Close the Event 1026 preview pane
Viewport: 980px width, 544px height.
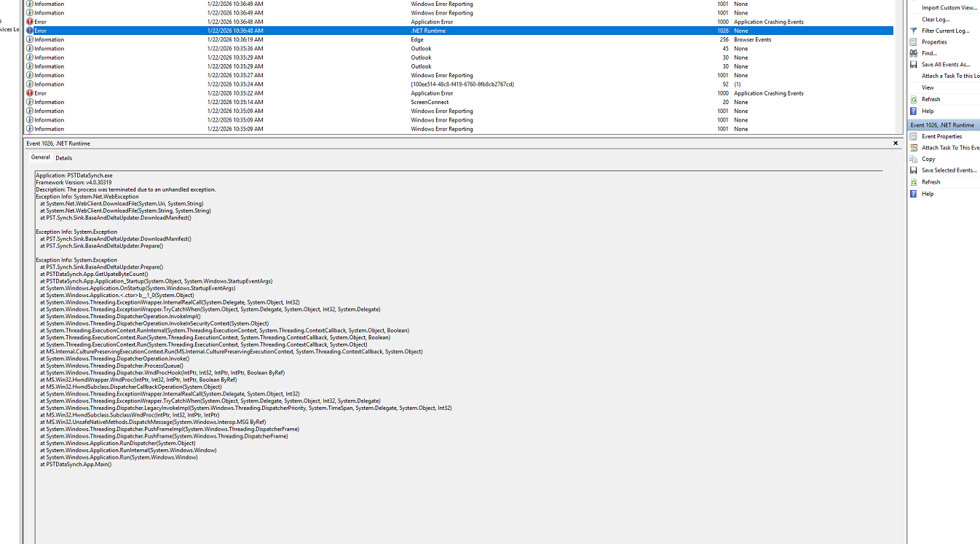[x=896, y=143]
